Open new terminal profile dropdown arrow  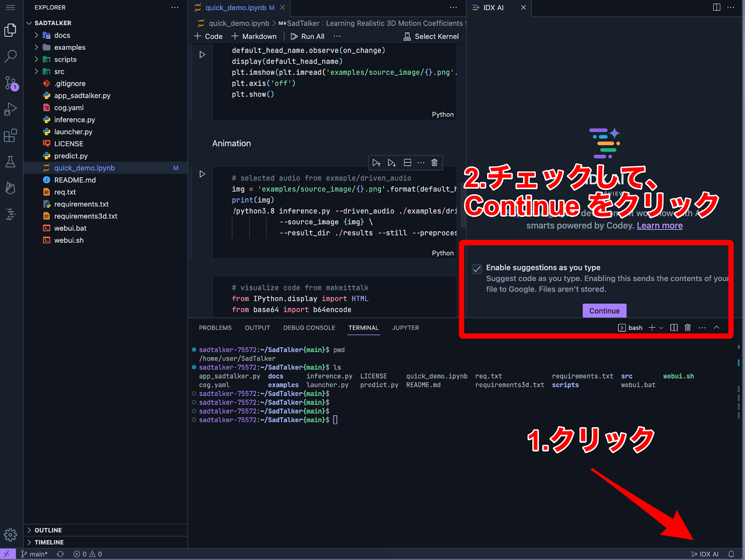coord(661,328)
